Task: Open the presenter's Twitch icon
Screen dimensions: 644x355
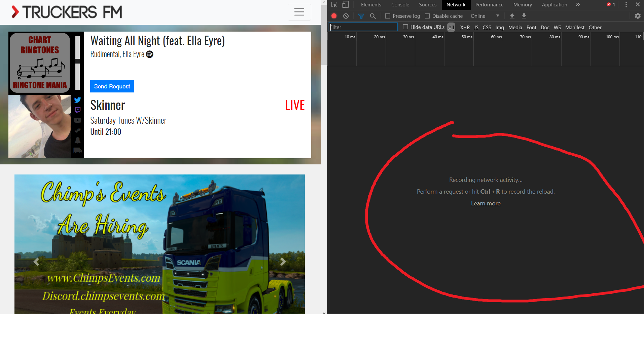Action: [78, 110]
